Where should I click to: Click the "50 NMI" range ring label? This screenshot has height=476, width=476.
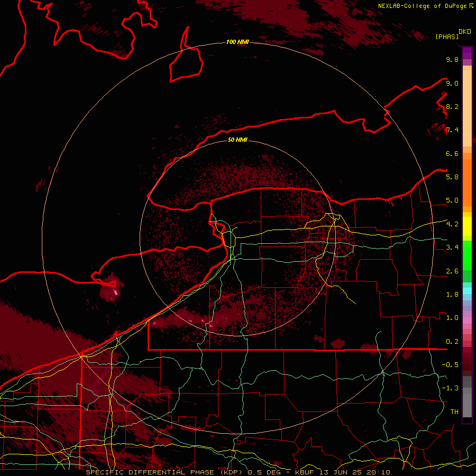pos(237,140)
